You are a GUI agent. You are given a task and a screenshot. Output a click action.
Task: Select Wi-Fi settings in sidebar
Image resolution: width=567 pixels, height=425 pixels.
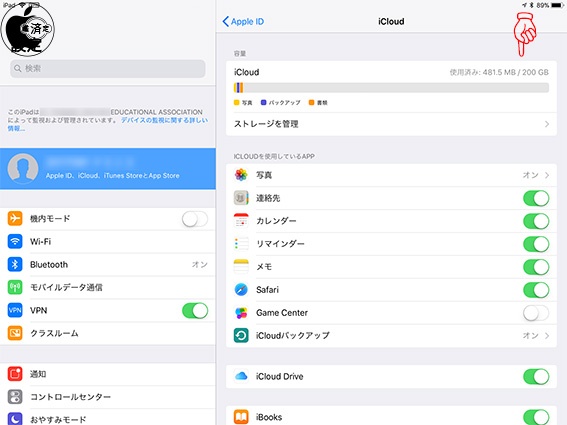108,241
